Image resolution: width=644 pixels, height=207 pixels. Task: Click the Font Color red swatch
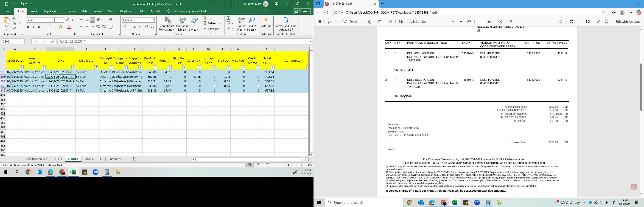click(x=70, y=27)
